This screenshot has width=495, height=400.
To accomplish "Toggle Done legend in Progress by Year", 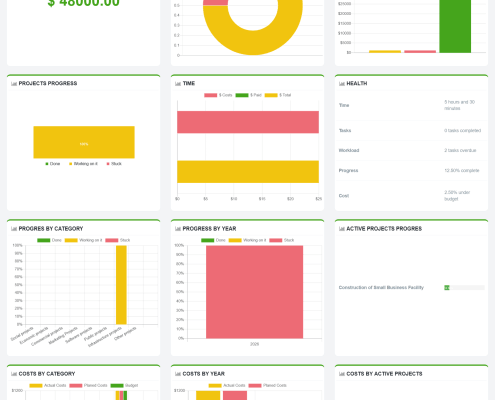I will coord(213,240).
